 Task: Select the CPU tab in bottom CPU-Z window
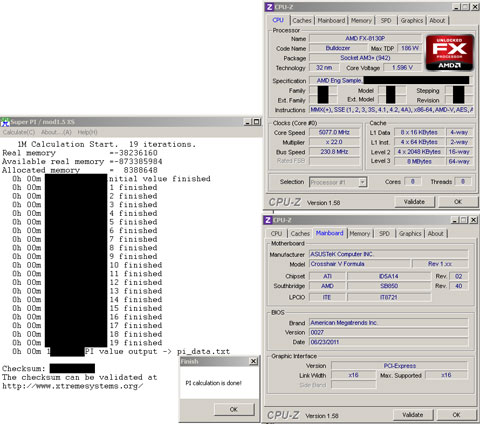tap(276, 234)
